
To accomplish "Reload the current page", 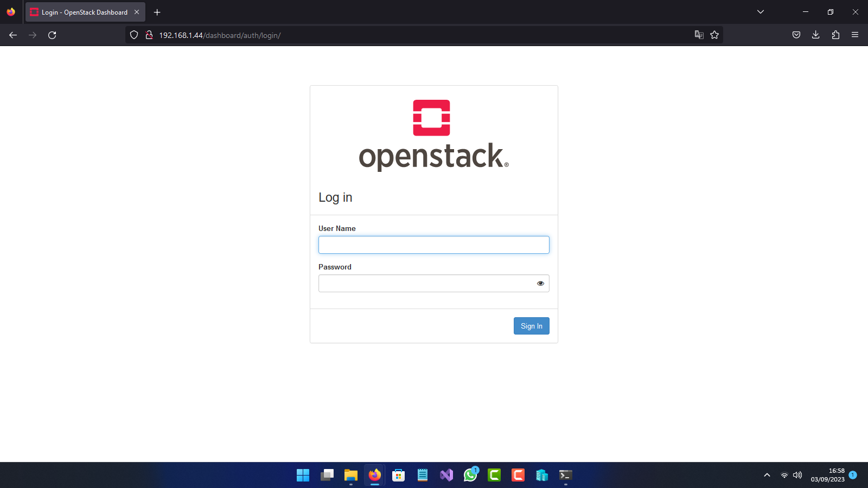I will (52, 35).
